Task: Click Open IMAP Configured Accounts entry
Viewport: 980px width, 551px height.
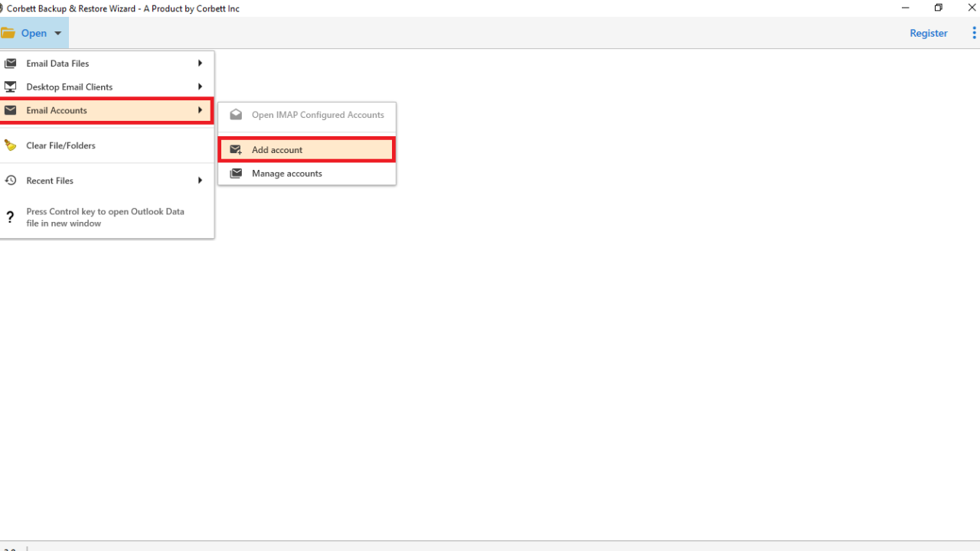Action: click(x=318, y=115)
